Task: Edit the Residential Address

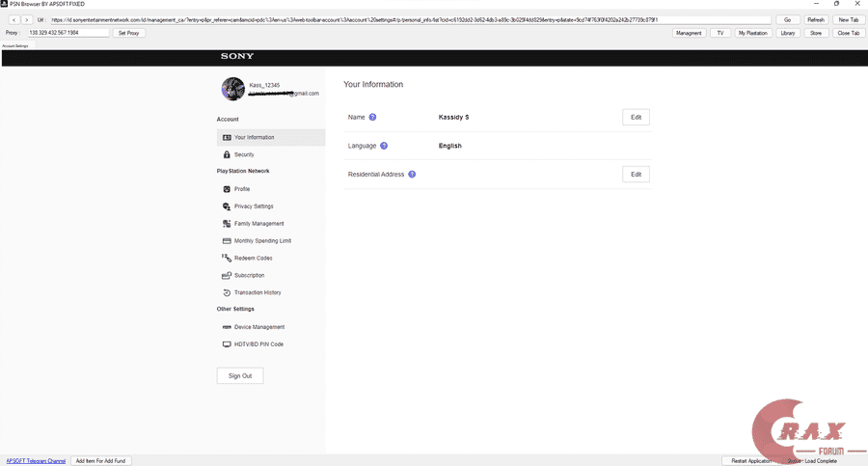Action: [637, 174]
